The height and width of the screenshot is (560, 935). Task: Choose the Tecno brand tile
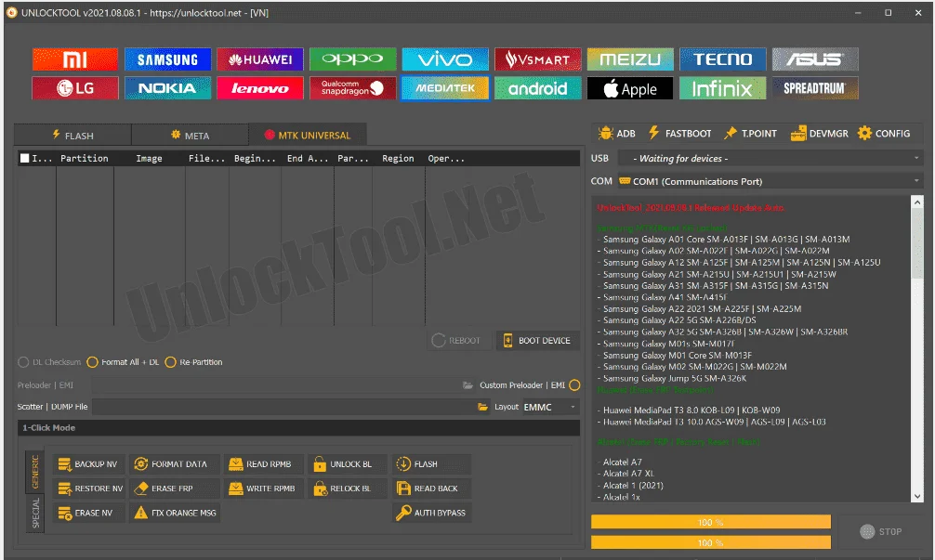(x=723, y=59)
